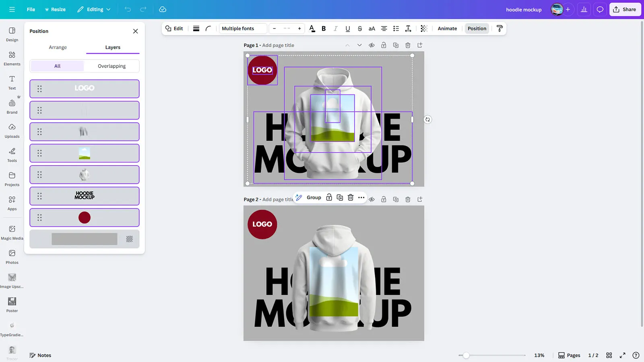
Task: Switch to the Arrange tab
Action: click(x=58, y=47)
